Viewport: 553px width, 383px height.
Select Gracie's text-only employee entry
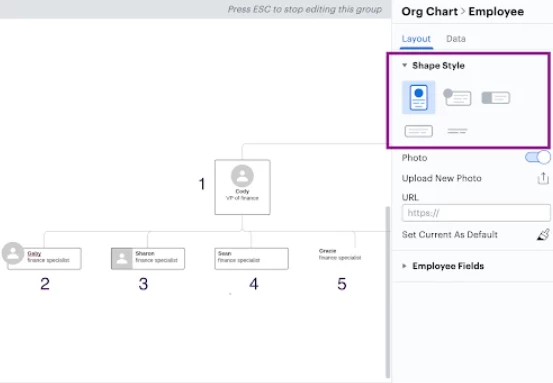pyautogui.click(x=340, y=254)
